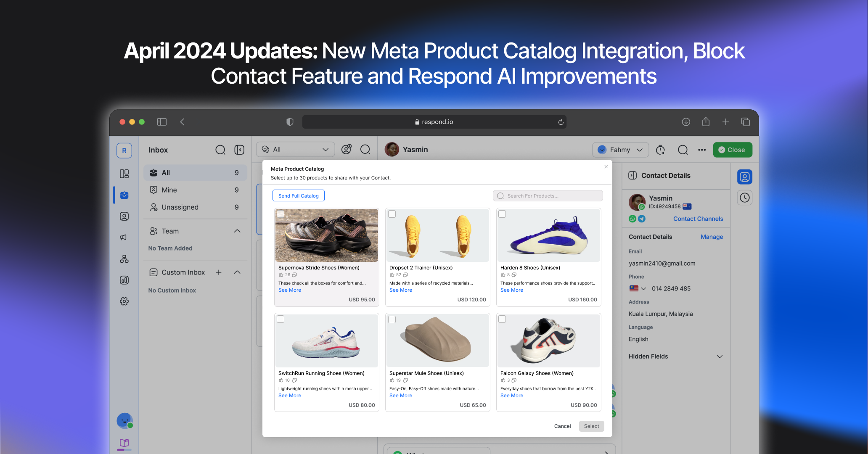Collapse the Team section chevron
Image resolution: width=868 pixels, height=454 pixels.
(x=237, y=231)
